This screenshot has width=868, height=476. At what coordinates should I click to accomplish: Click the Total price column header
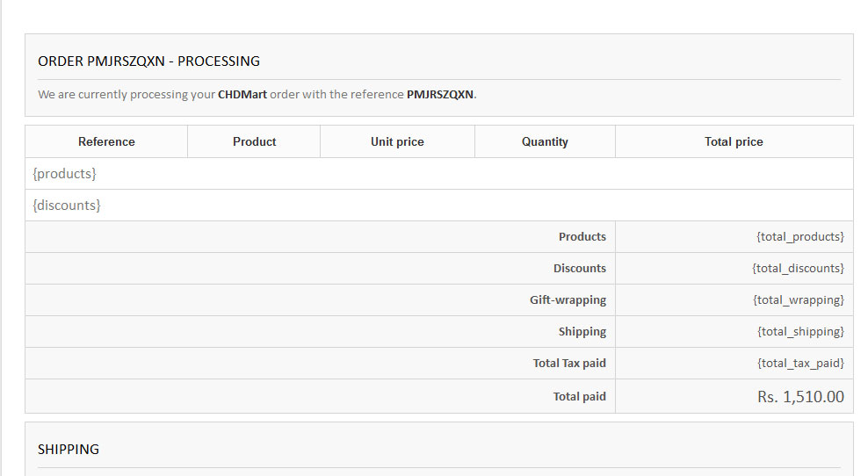734,141
